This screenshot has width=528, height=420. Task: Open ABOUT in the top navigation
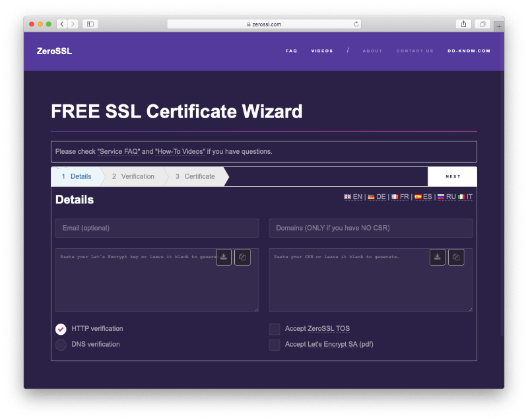click(372, 51)
